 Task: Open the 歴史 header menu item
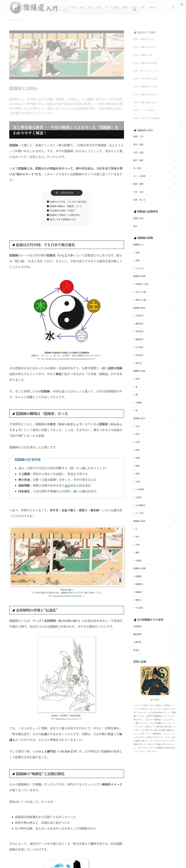click(81, 7)
